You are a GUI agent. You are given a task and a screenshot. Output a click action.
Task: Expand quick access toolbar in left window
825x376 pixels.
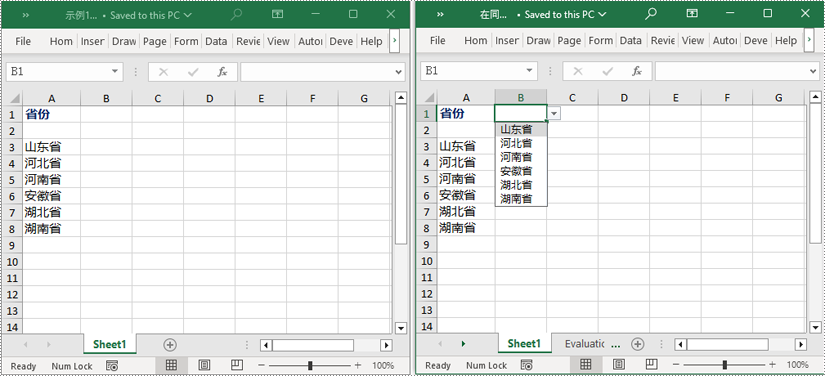tap(26, 15)
